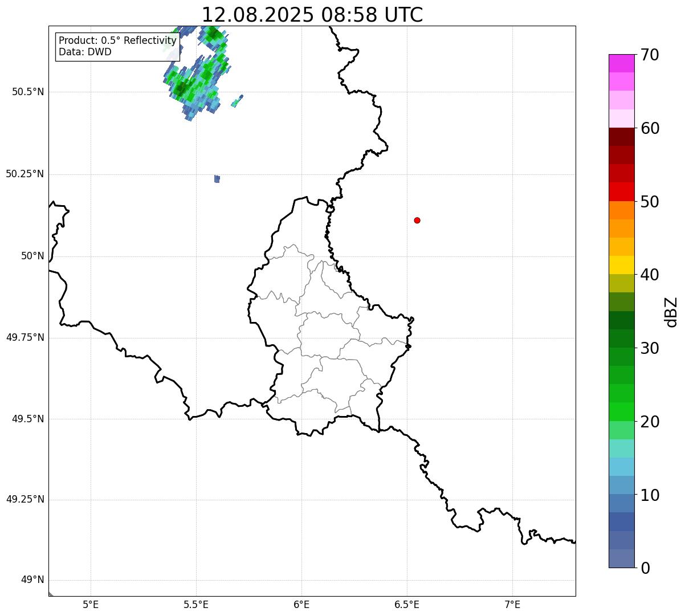Click the latitude label 50.5°N

pos(27,92)
